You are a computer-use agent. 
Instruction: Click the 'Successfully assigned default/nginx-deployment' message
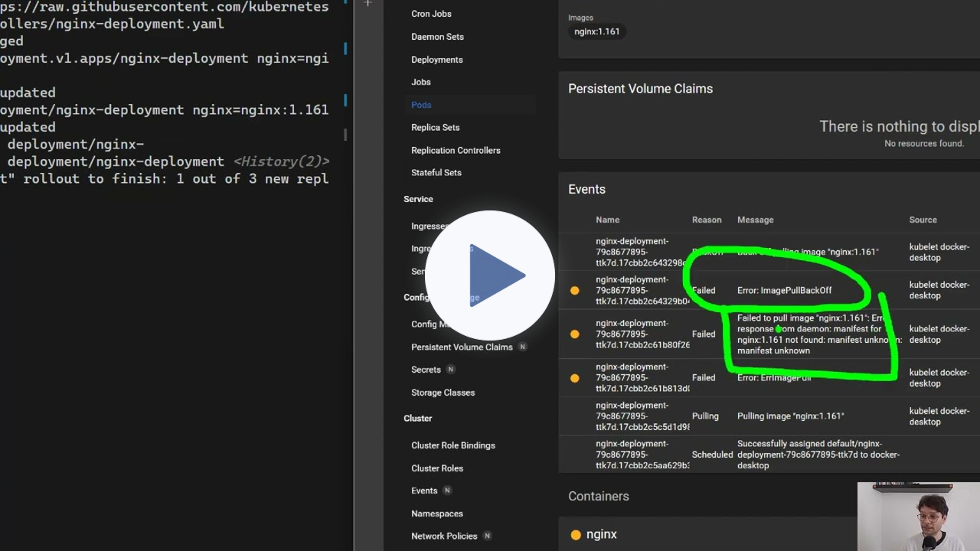coord(818,455)
